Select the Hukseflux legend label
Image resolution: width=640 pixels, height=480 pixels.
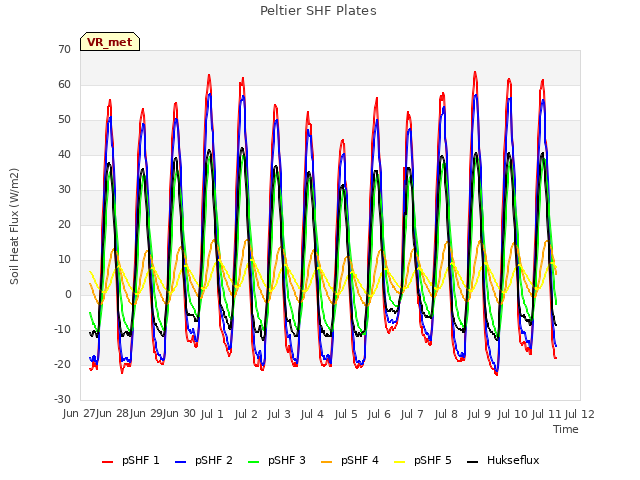click(x=513, y=460)
